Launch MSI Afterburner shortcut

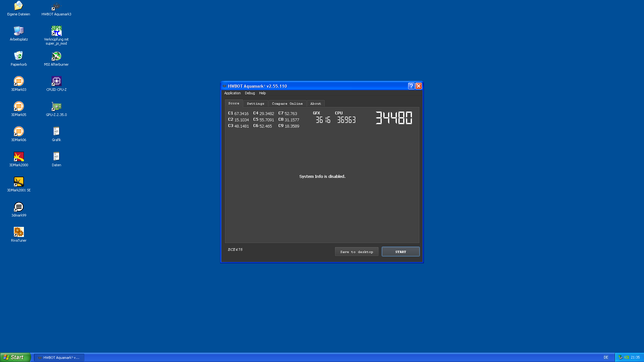[x=56, y=59]
